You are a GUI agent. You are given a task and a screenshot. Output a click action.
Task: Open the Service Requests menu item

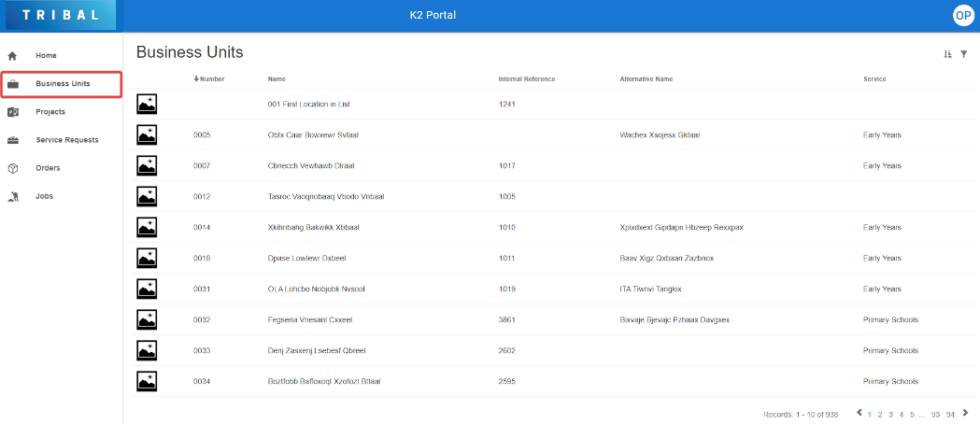click(x=66, y=140)
